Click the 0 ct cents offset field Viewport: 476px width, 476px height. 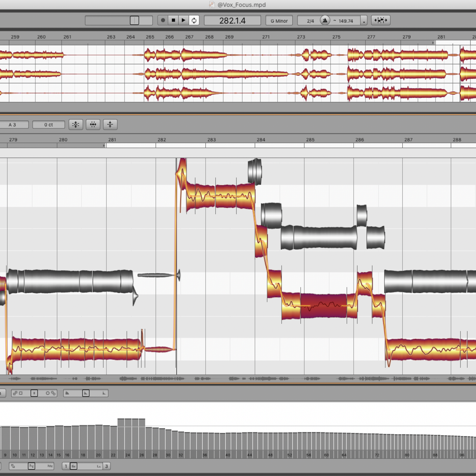(48, 125)
